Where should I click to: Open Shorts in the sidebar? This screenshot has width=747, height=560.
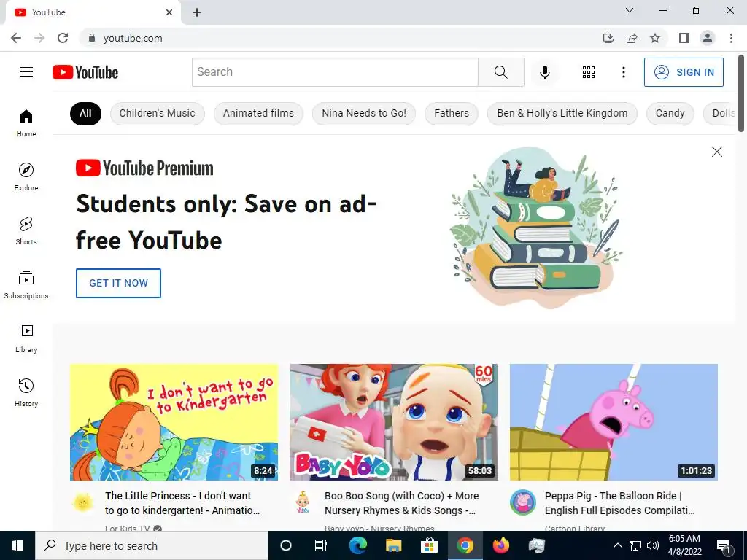(x=26, y=230)
